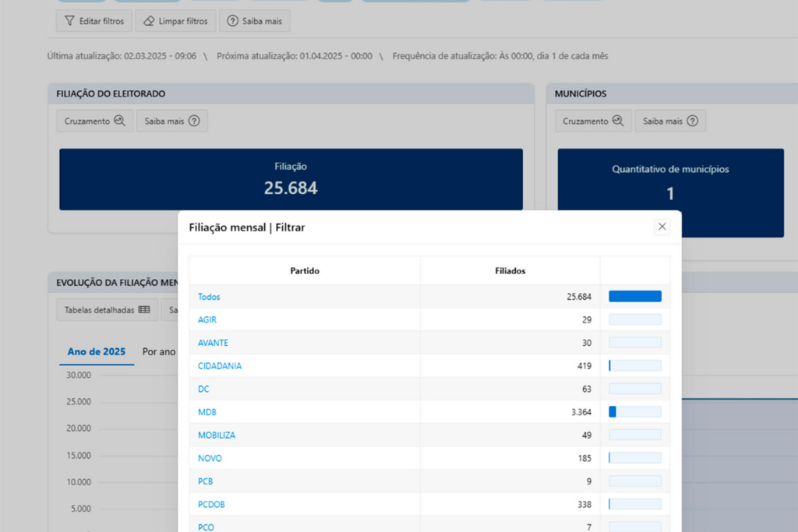Screen dimensions: 798x532
Task: Filter by Todos party link
Action: 209,297
